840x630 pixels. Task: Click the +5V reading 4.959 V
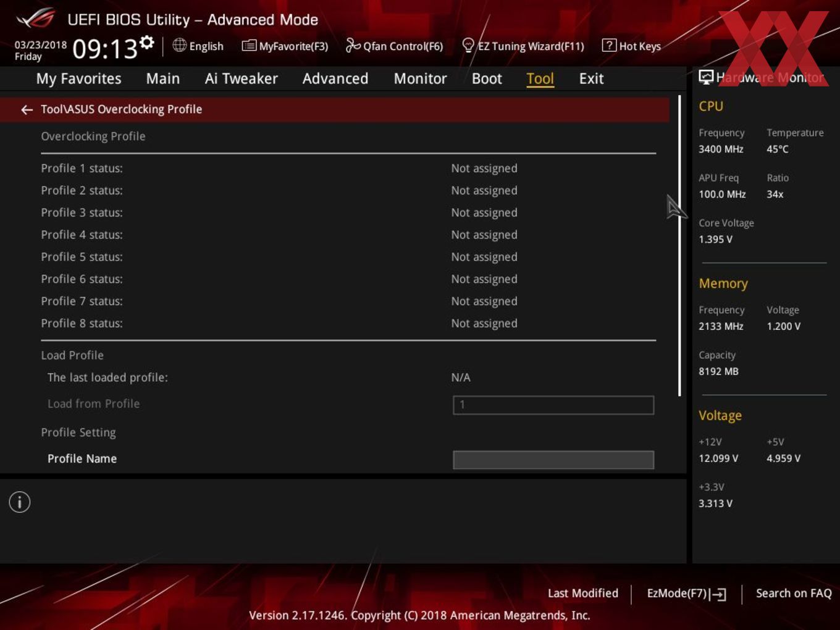pos(783,458)
